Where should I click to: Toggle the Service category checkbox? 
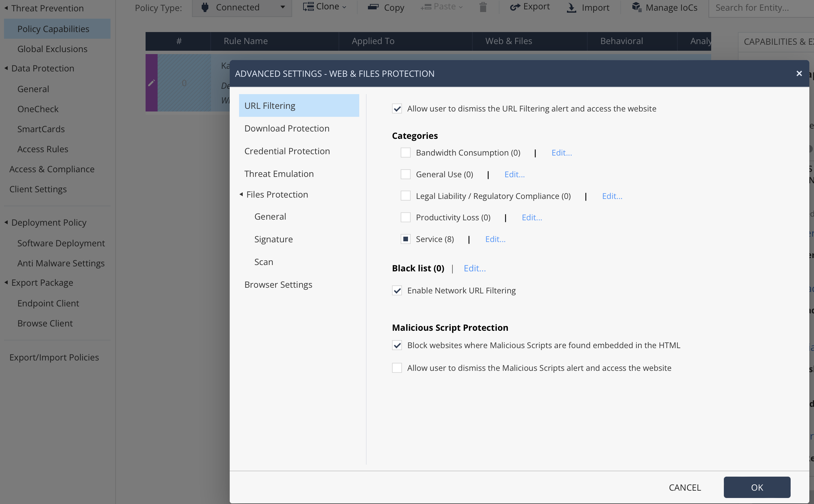pos(406,239)
